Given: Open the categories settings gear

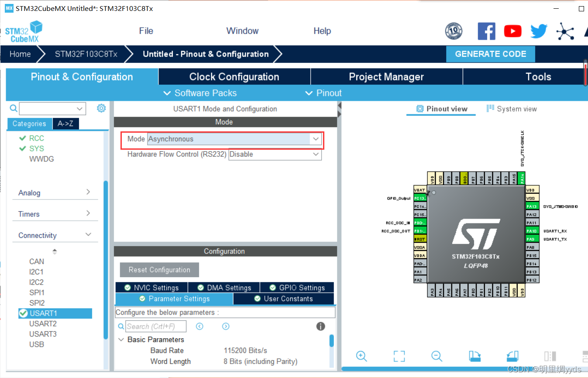Looking at the screenshot, I should point(101,108).
